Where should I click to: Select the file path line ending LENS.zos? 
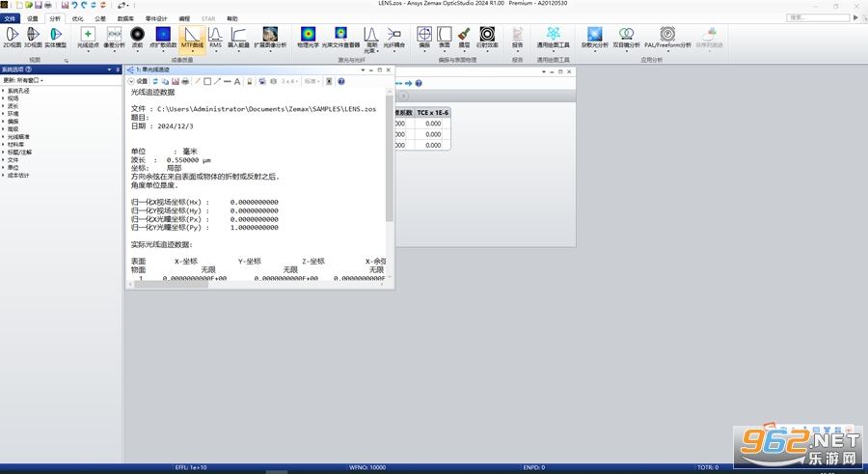point(254,109)
